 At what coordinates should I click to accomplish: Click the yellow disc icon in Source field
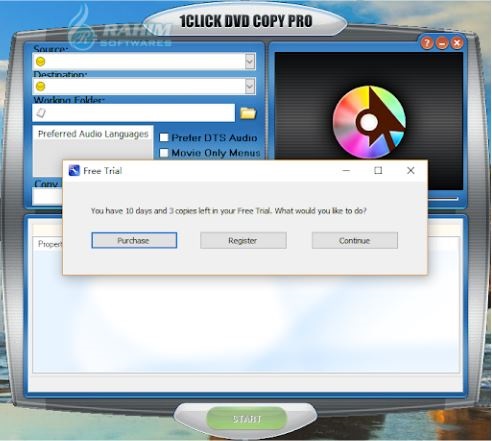41,62
